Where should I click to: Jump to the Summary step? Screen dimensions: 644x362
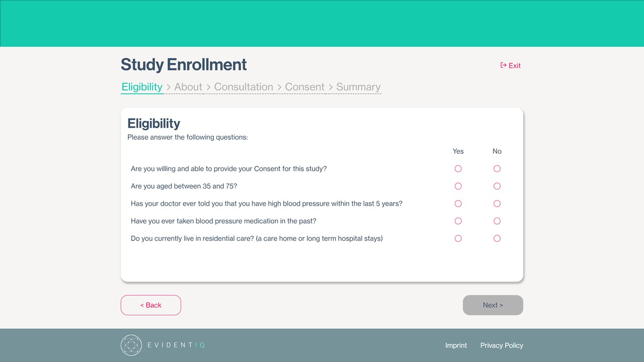coord(358,86)
